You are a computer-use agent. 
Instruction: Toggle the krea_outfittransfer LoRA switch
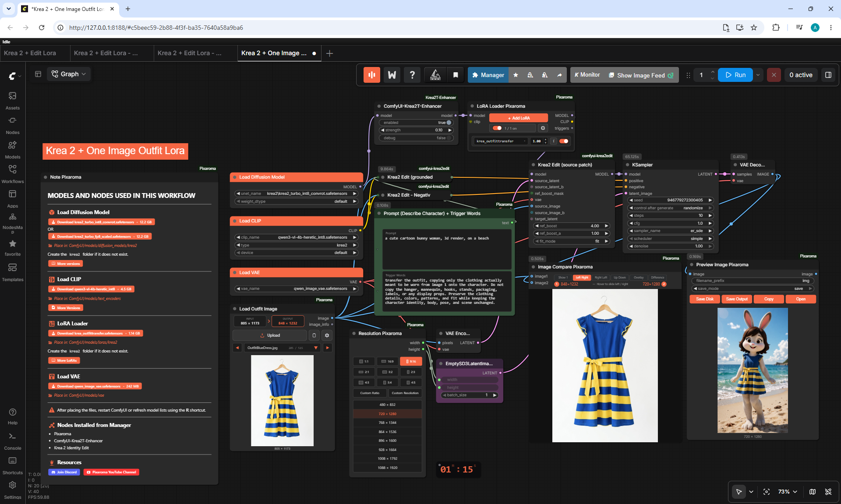point(564,141)
